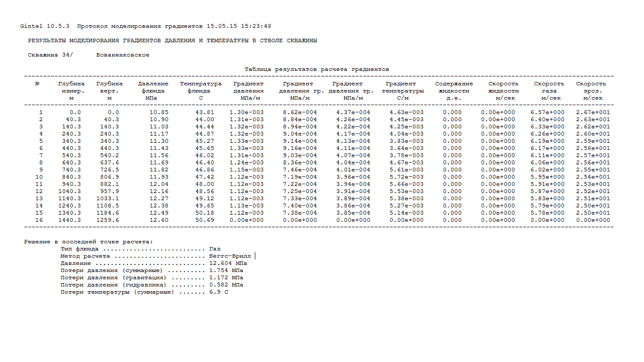Click the Градиент температуры column header
This screenshot has height=362, width=644.
point(400,91)
